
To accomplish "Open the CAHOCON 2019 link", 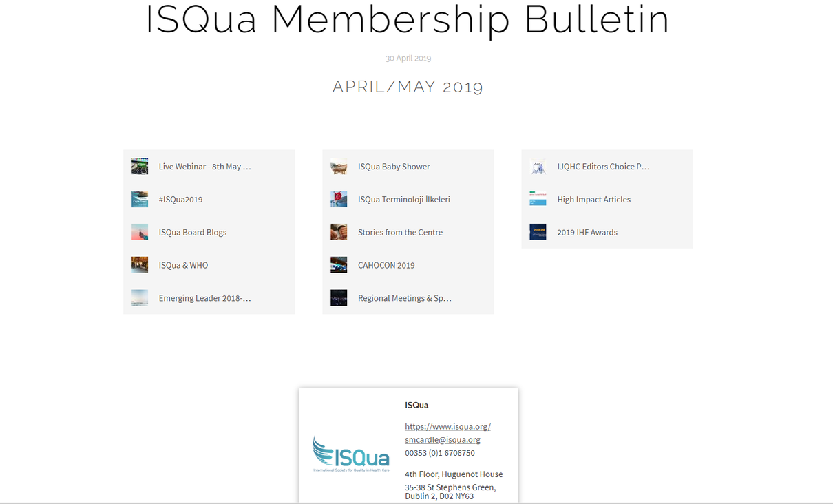I will pyautogui.click(x=386, y=266).
